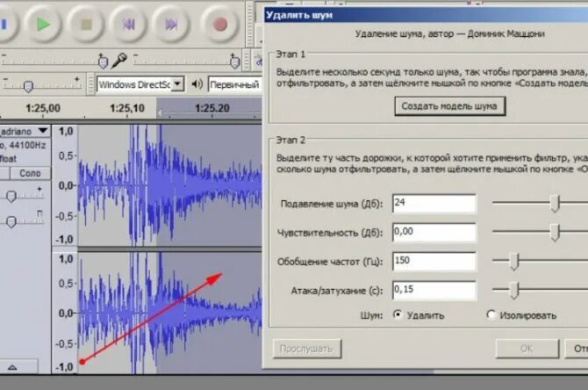This screenshot has width=588, height=390.
Task: Move the Обобщение частот slider handle
Action: click(514, 261)
